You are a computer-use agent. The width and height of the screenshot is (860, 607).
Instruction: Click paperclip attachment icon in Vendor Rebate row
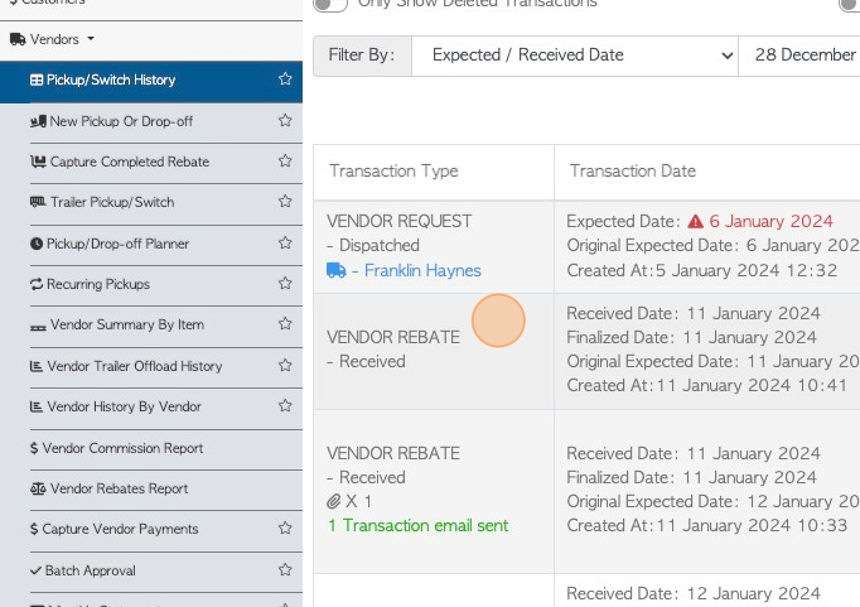coord(334,501)
